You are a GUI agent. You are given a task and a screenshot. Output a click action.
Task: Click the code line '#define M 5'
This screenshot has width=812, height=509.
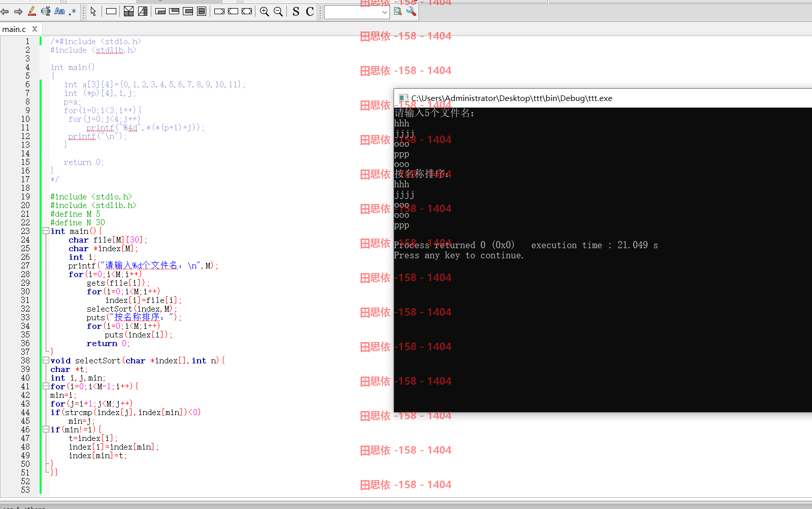[76, 214]
